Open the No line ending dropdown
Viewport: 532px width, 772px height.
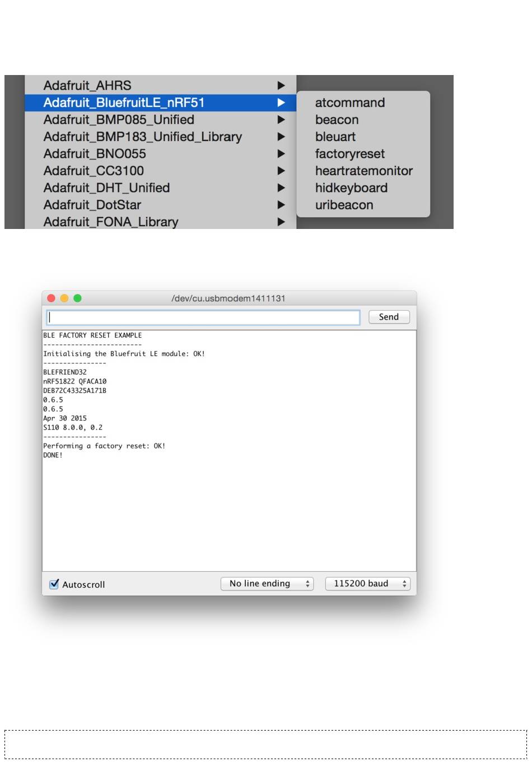pyautogui.click(x=267, y=584)
